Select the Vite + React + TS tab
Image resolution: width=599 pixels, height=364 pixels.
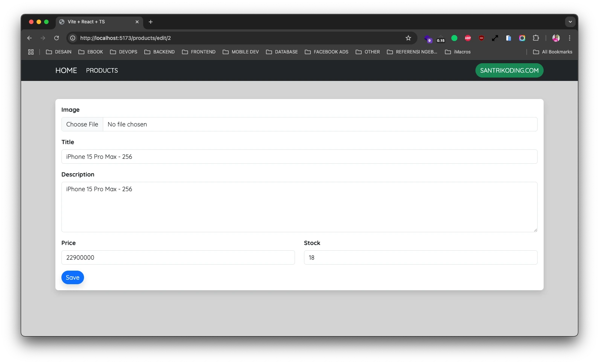pos(99,22)
